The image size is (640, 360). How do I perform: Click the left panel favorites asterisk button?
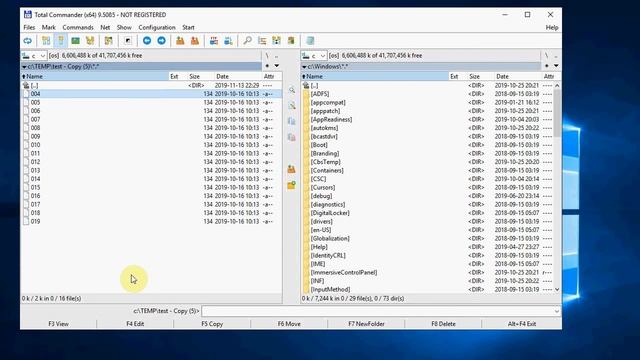pyautogui.click(x=267, y=66)
